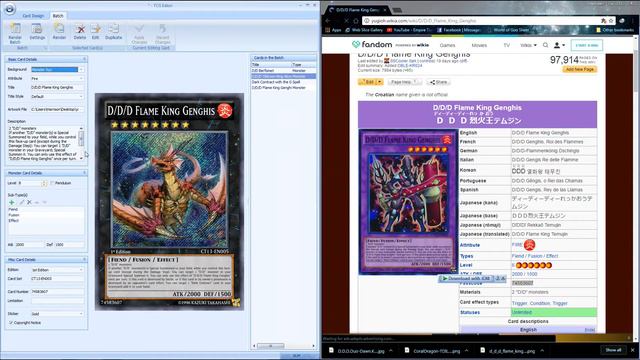This screenshot has width=640, height=360.
Task: Remove the sub-type with the X icon
Action: coord(29,202)
